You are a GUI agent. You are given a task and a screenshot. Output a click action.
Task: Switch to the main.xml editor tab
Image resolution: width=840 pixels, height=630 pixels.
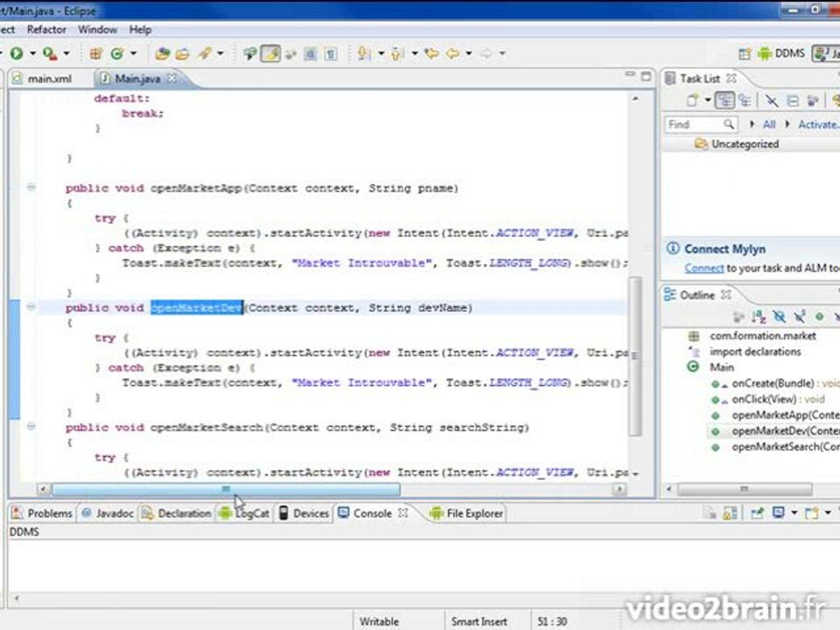coord(43,79)
